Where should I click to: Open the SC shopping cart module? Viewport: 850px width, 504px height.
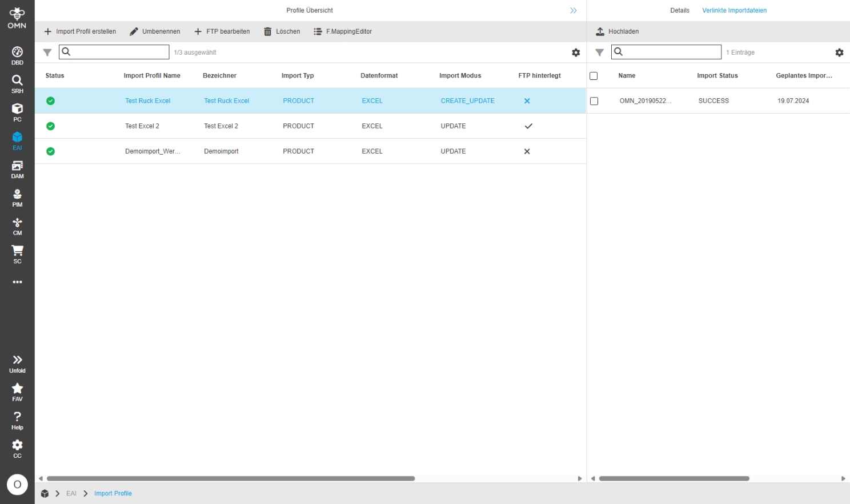tap(17, 254)
